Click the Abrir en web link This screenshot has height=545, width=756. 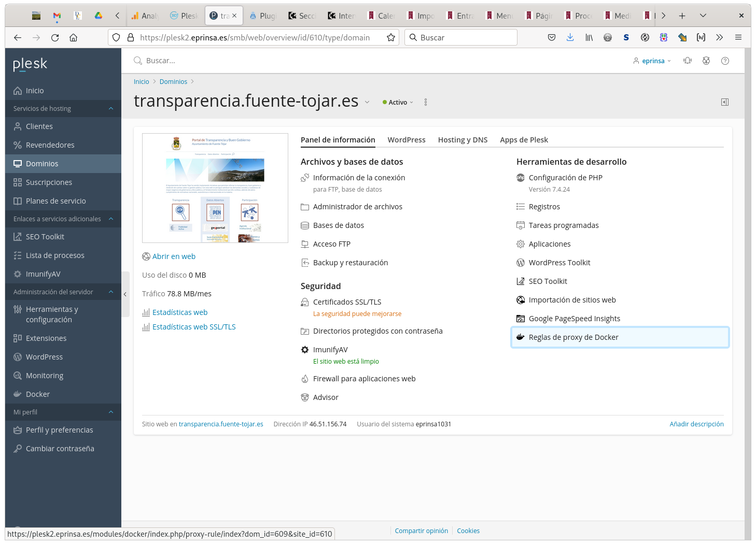[x=174, y=256]
